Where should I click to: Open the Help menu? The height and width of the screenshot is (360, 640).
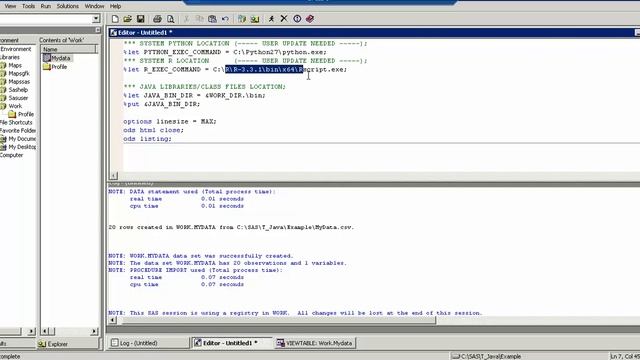(x=116, y=6)
